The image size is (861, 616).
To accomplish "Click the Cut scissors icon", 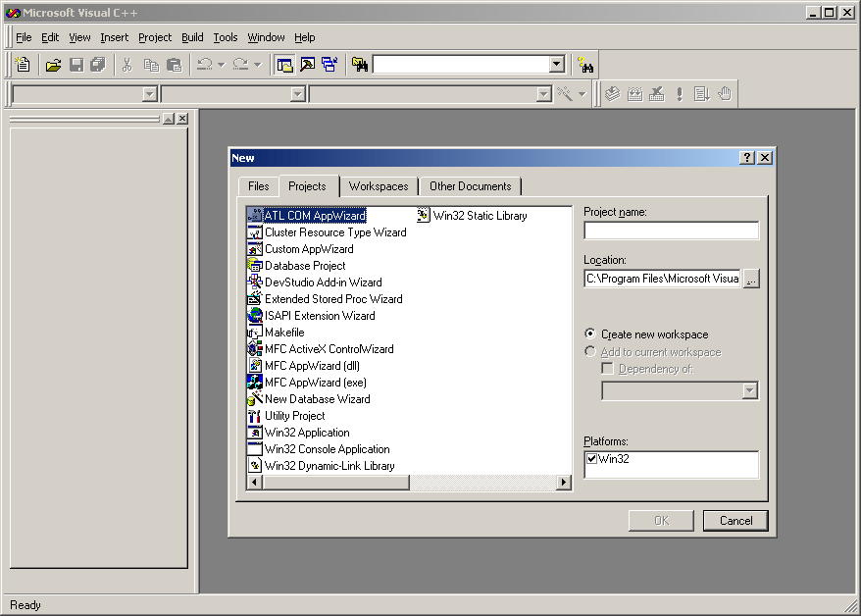I will [x=127, y=66].
